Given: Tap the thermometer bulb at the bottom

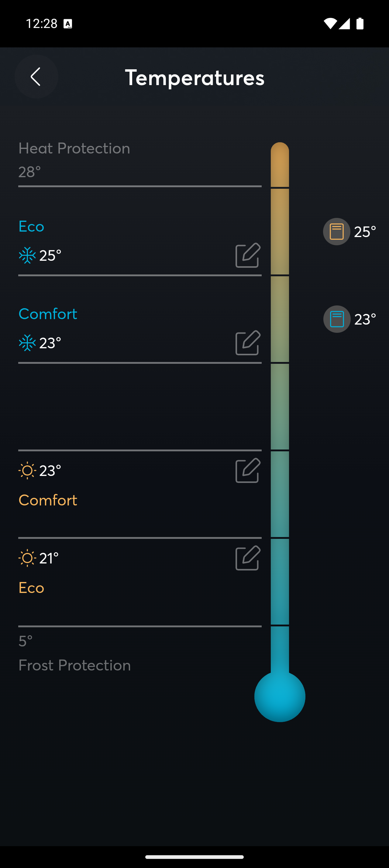Looking at the screenshot, I should [280, 697].
